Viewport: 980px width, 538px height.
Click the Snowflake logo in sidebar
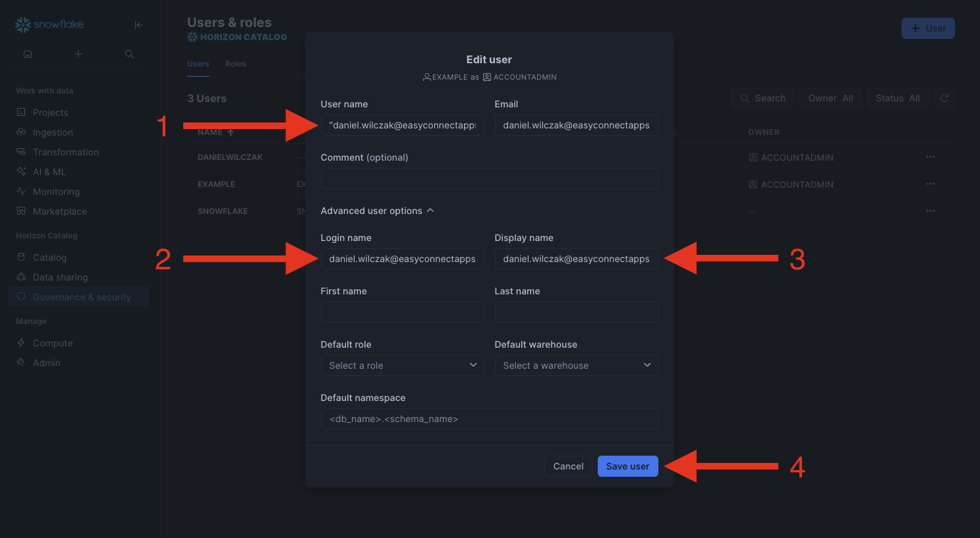[x=49, y=24]
